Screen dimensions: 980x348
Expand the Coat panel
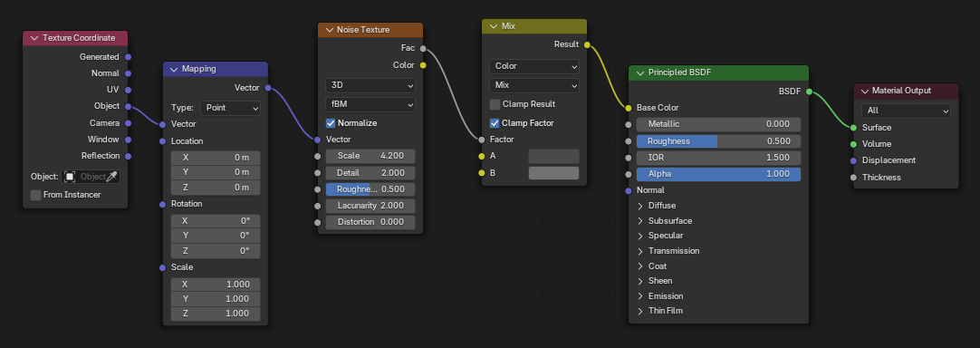click(x=640, y=266)
